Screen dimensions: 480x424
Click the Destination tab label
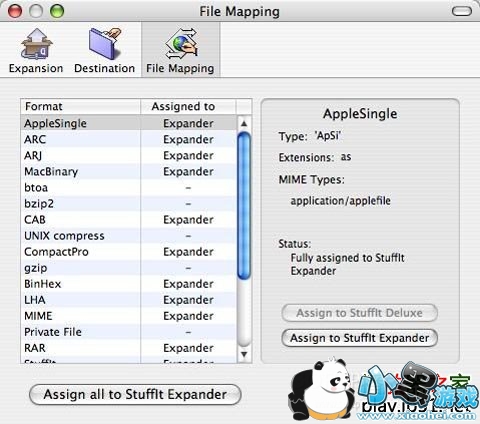coord(105,68)
